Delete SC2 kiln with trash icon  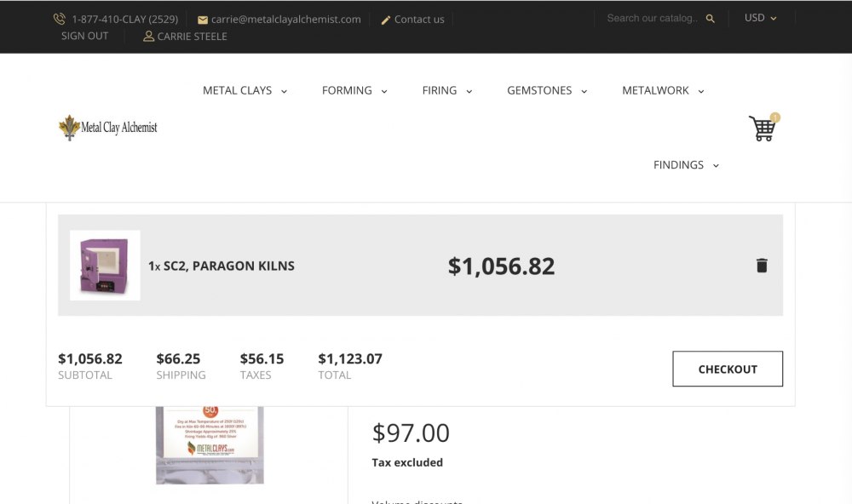click(762, 266)
